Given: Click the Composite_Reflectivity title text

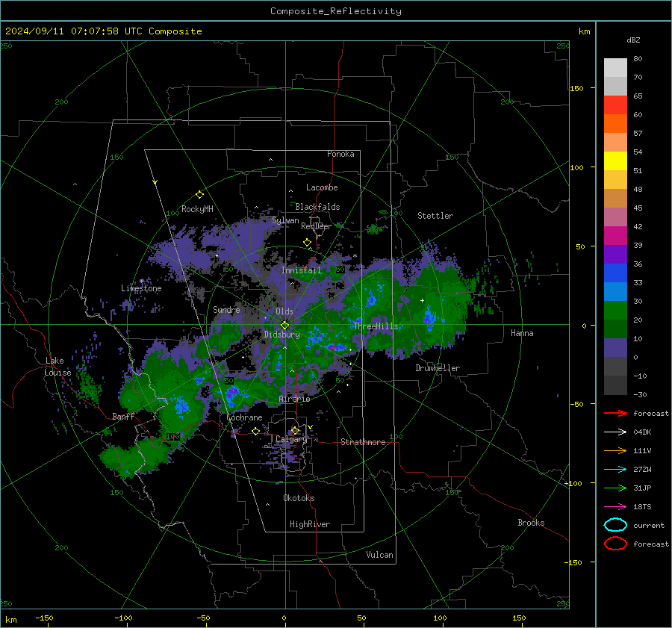Looking at the screenshot, I should (x=336, y=11).
